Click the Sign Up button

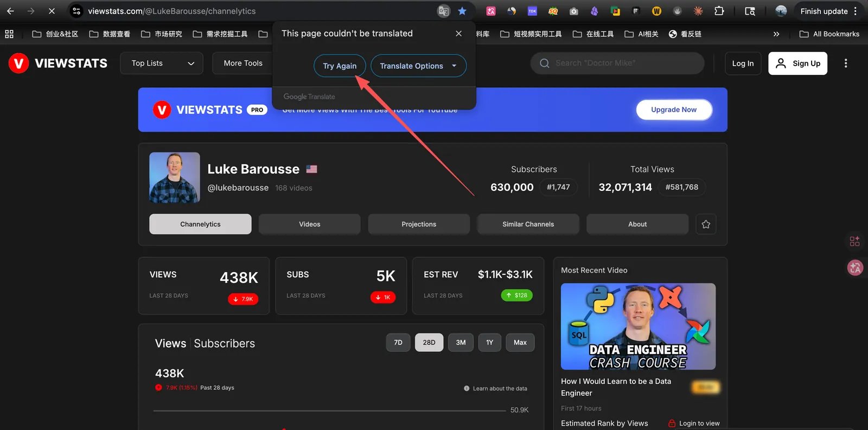[x=797, y=63]
